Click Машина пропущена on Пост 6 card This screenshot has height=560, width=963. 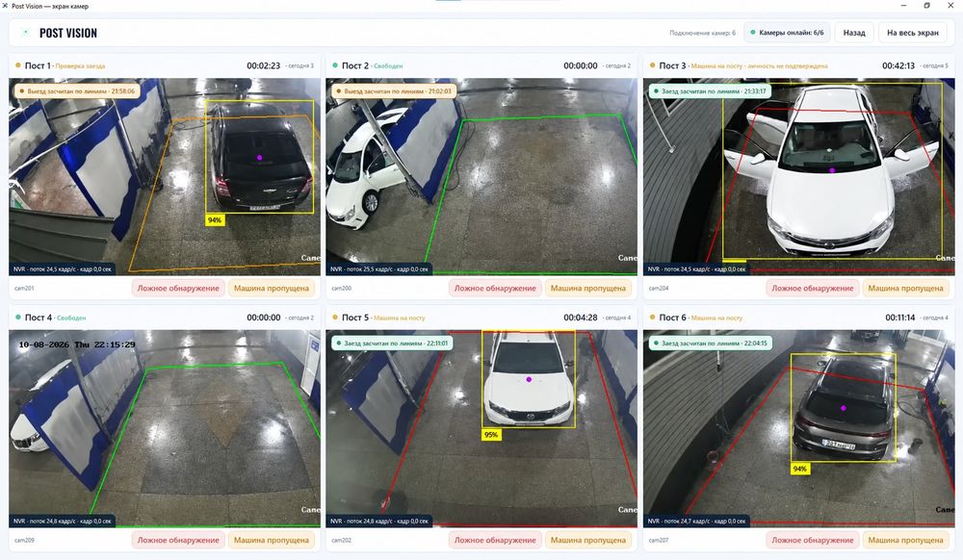905,541
